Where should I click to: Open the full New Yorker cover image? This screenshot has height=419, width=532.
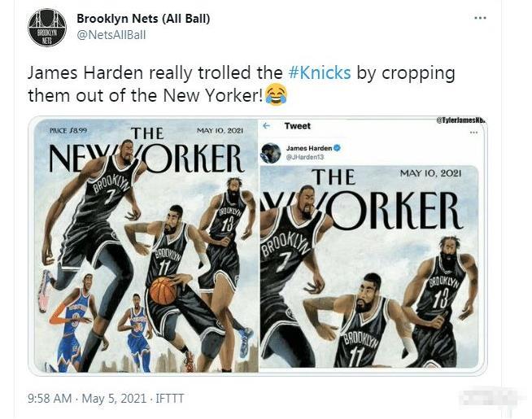point(145,247)
